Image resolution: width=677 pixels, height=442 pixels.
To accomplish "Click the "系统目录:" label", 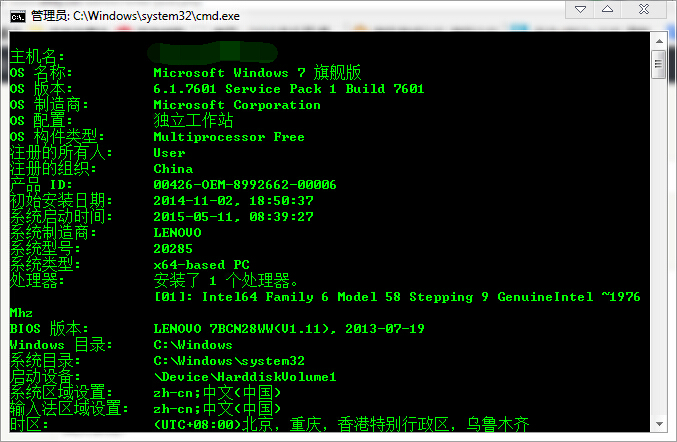I will click(45, 360).
